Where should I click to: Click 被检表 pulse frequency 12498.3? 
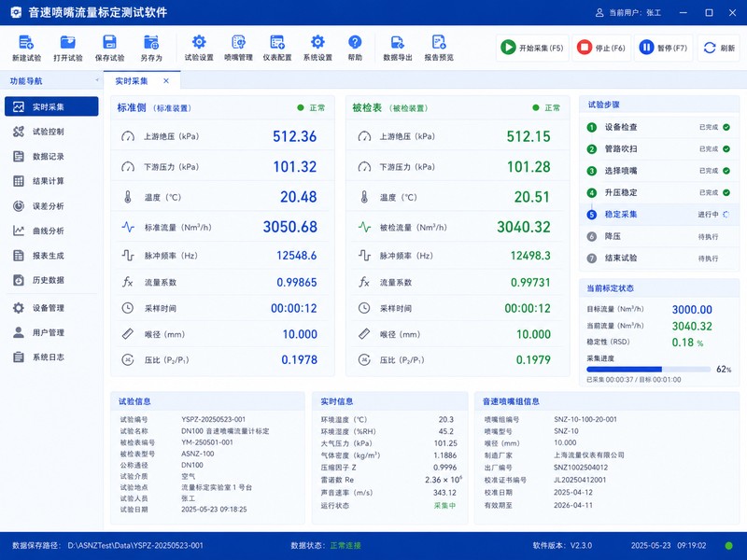[x=530, y=256]
